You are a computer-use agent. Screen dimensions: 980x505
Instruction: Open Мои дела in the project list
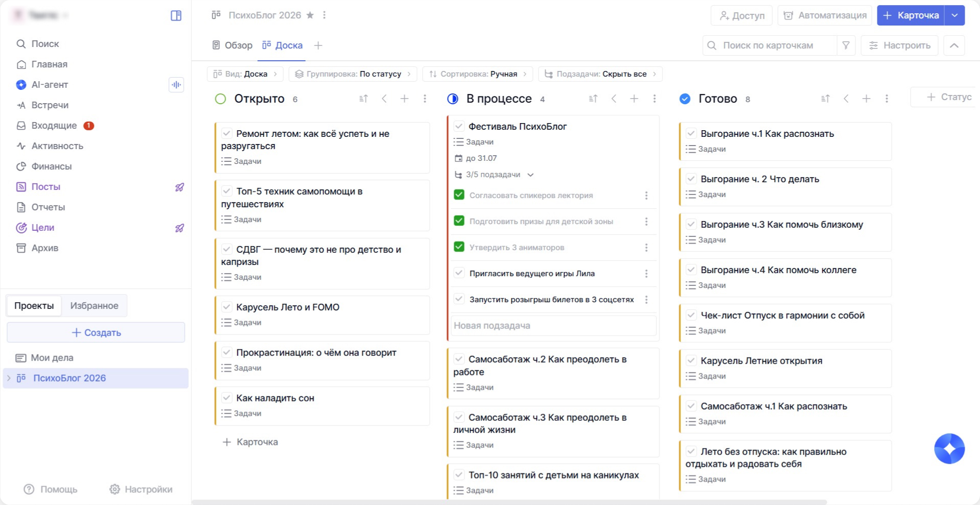coord(52,358)
